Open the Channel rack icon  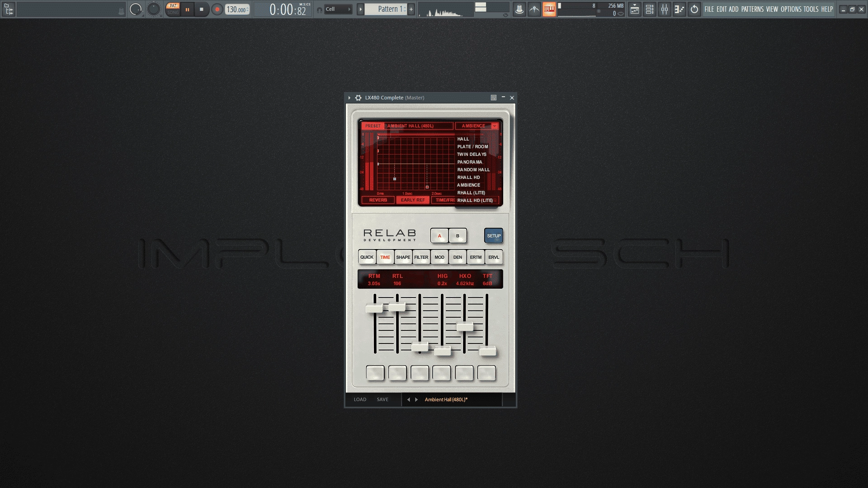tap(650, 9)
